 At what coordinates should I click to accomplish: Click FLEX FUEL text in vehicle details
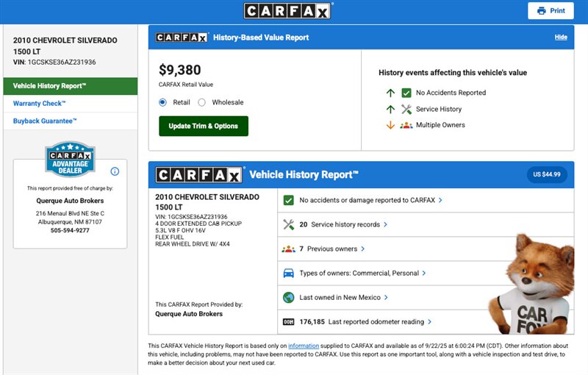point(170,237)
